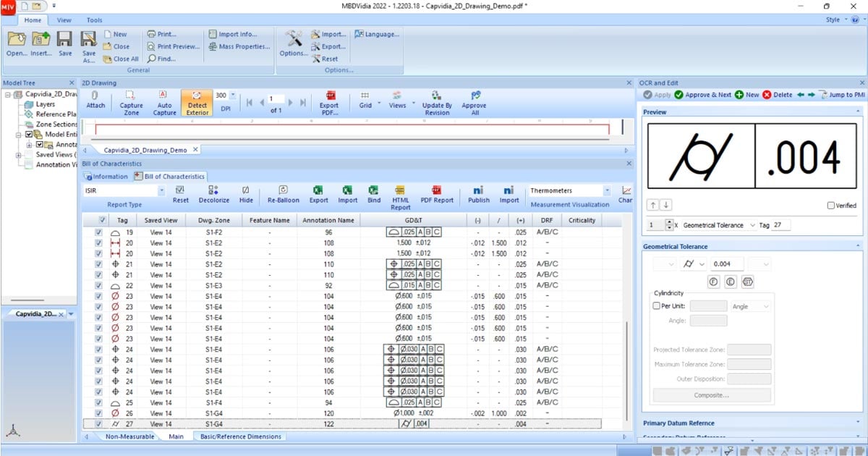This screenshot has height=456, width=868.
Task: Open the Re-Balloon tool
Action: pyautogui.click(x=283, y=192)
